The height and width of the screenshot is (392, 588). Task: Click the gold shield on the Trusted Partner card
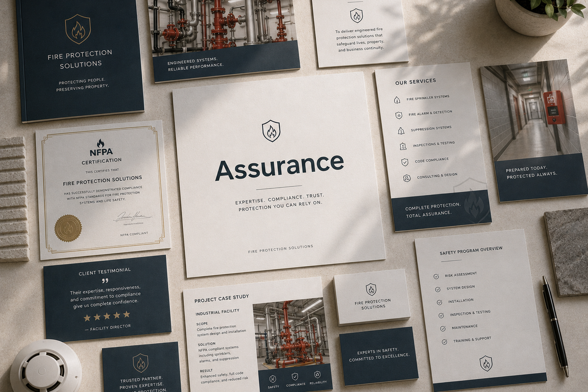141,363
